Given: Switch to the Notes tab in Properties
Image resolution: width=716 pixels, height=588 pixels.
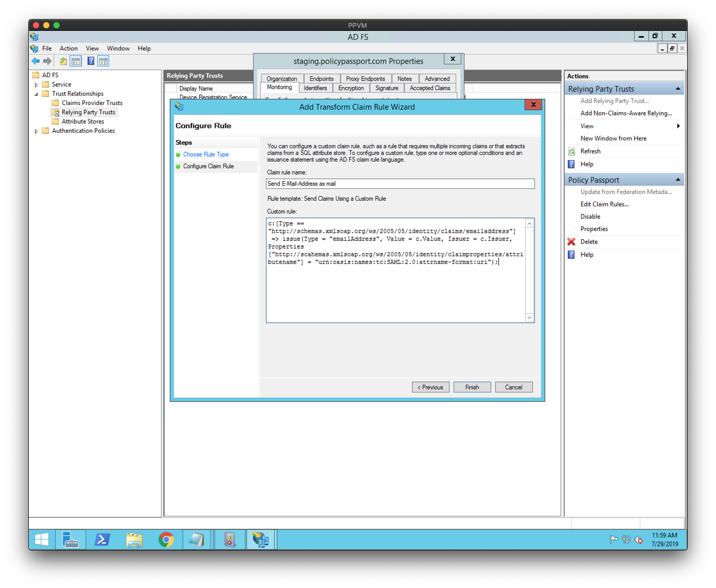Looking at the screenshot, I should pyautogui.click(x=404, y=79).
